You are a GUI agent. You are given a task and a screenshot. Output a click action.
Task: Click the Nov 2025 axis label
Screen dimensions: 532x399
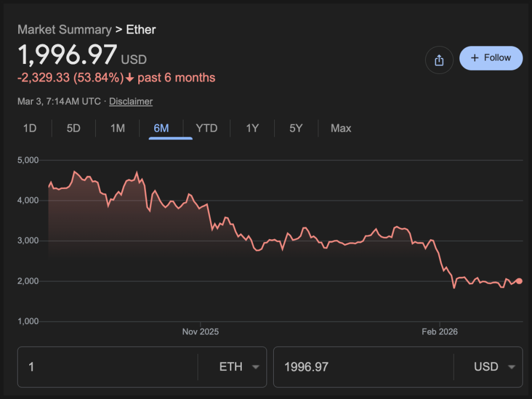[x=200, y=332]
